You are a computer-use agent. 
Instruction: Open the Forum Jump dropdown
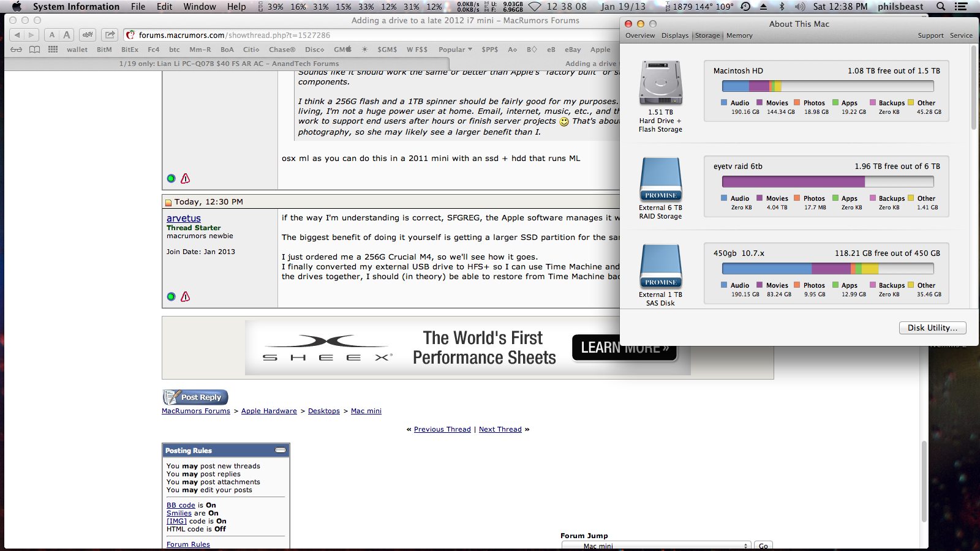point(656,545)
